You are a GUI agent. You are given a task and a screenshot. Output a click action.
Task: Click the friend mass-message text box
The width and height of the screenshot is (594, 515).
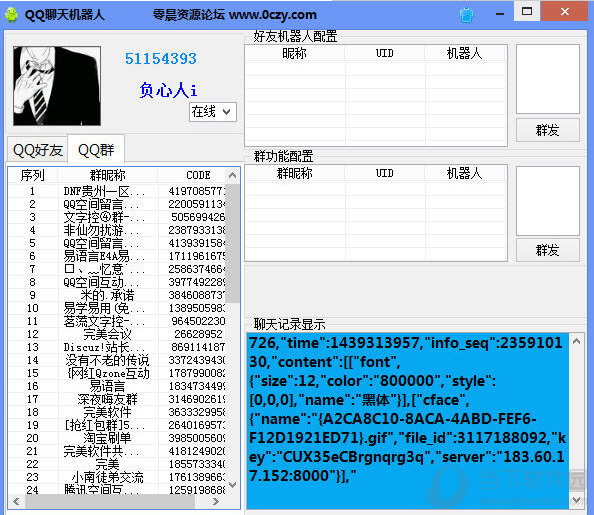pyautogui.click(x=548, y=79)
